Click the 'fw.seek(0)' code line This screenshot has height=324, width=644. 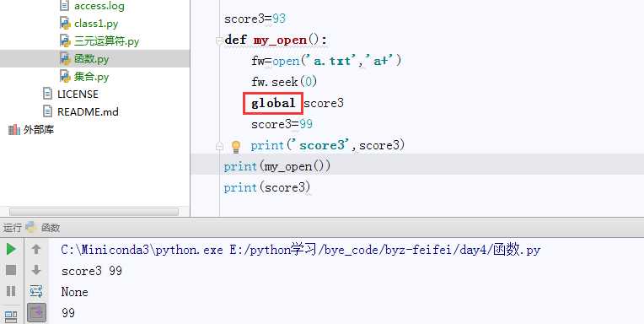click(x=284, y=82)
